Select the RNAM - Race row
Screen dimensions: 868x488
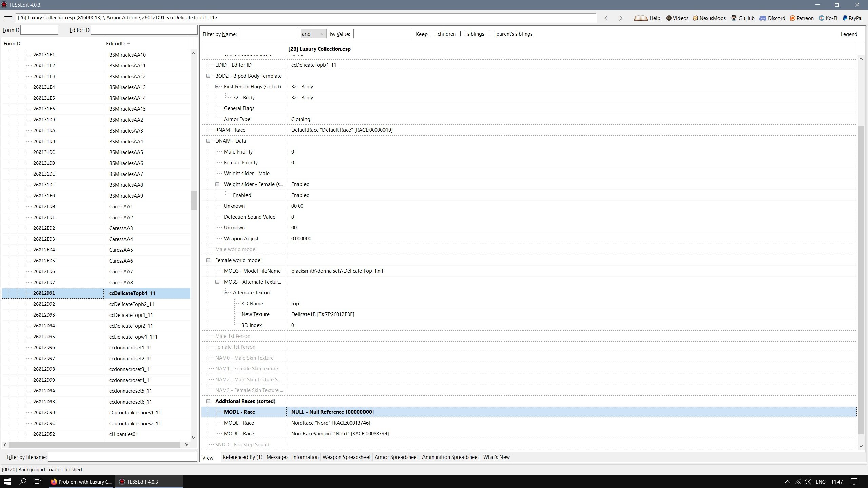point(529,130)
